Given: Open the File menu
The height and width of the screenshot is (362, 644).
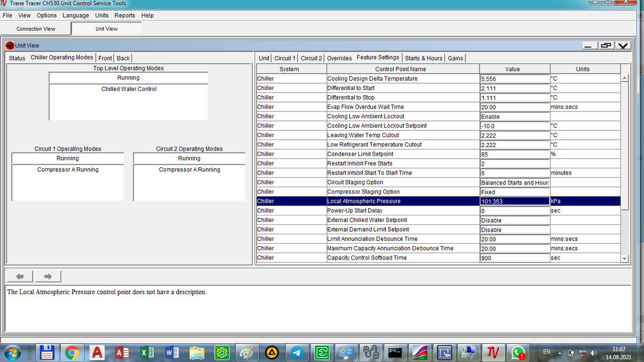Looking at the screenshot, I should coord(7,15).
